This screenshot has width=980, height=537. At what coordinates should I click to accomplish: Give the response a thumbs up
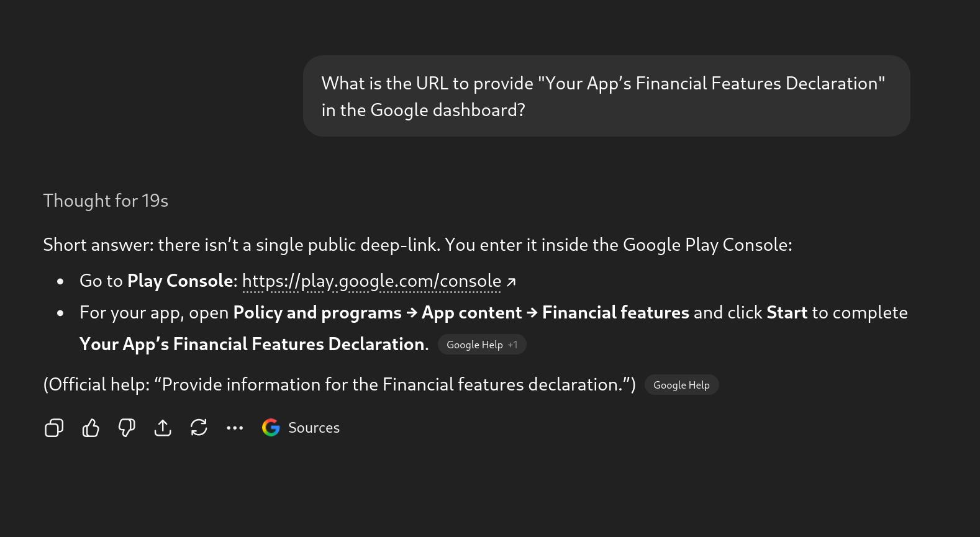click(91, 428)
